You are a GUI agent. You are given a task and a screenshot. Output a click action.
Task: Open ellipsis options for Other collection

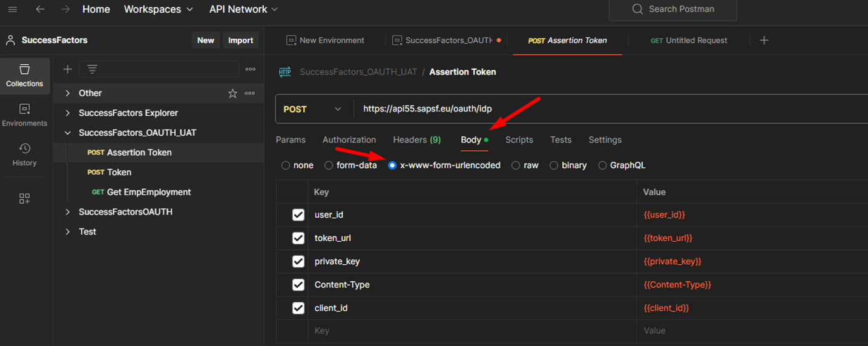[249, 93]
